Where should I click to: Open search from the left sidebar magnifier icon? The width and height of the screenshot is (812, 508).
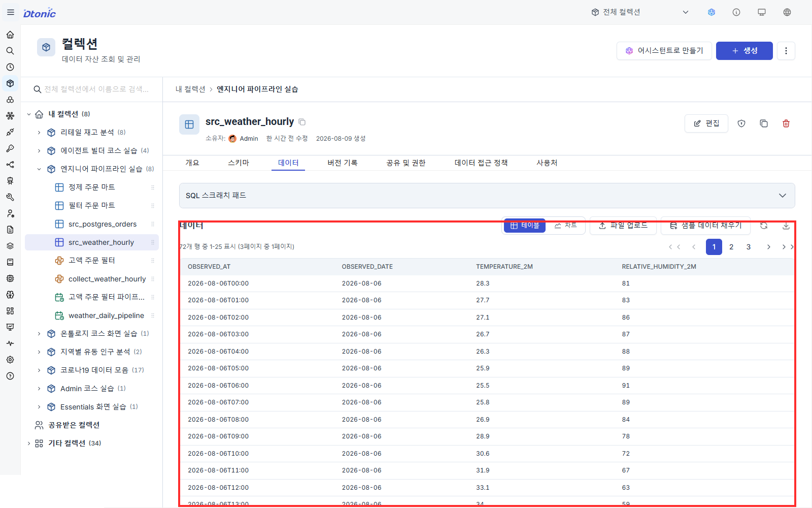coord(10,51)
